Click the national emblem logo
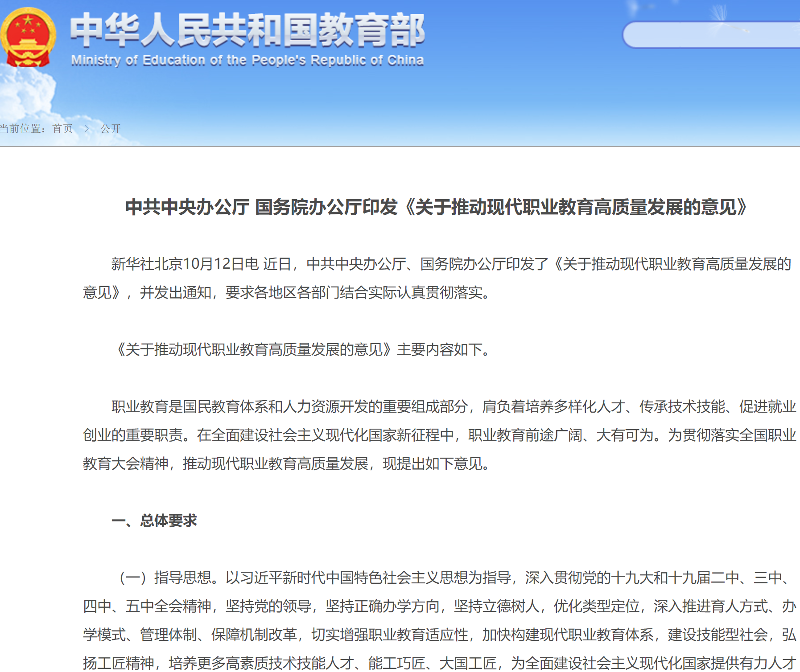The height and width of the screenshot is (672, 800). pyautogui.click(x=28, y=37)
